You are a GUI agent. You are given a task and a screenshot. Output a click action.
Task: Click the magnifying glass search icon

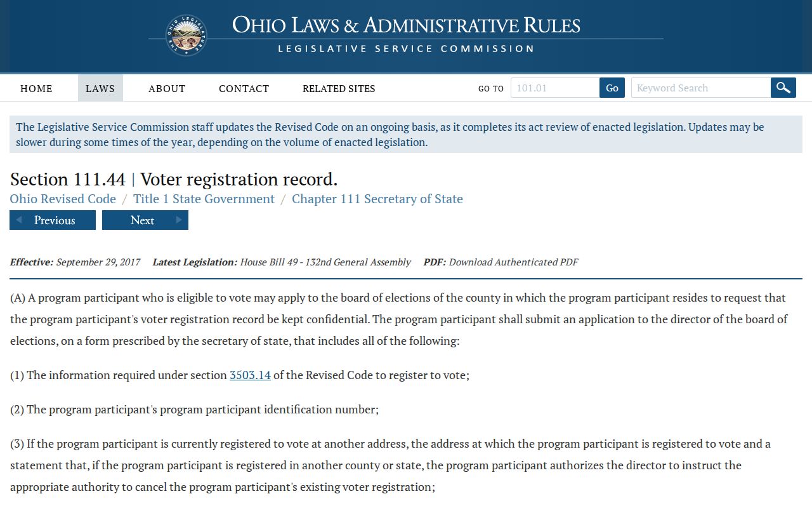[783, 88]
